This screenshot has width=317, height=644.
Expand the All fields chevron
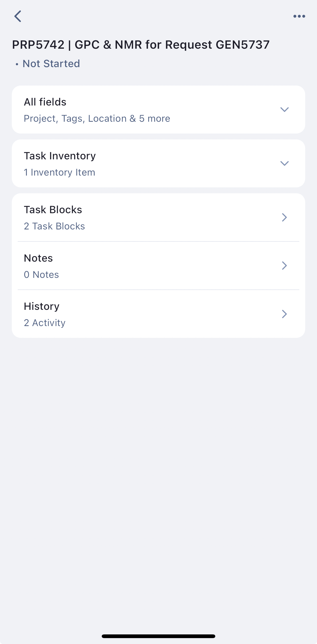pyautogui.click(x=284, y=109)
